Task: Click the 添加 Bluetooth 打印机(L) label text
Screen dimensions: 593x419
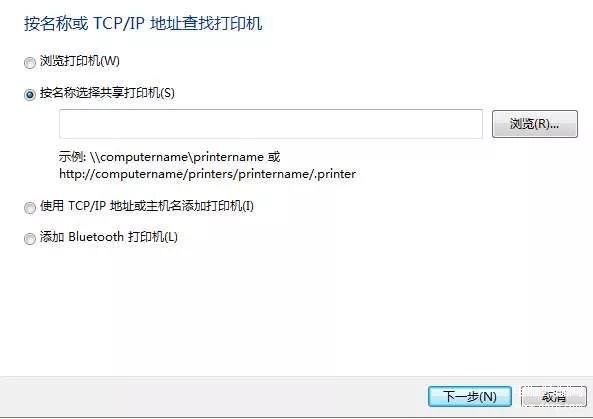Action: pos(109,237)
